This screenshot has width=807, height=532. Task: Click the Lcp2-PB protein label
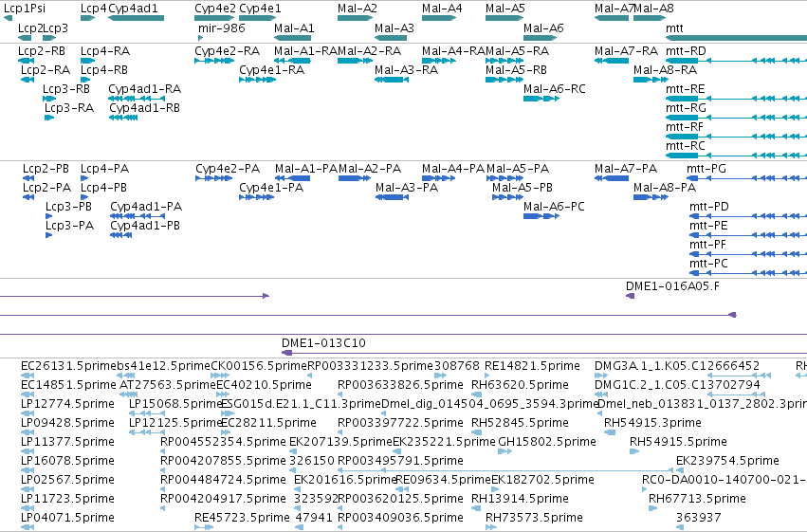[x=46, y=169]
